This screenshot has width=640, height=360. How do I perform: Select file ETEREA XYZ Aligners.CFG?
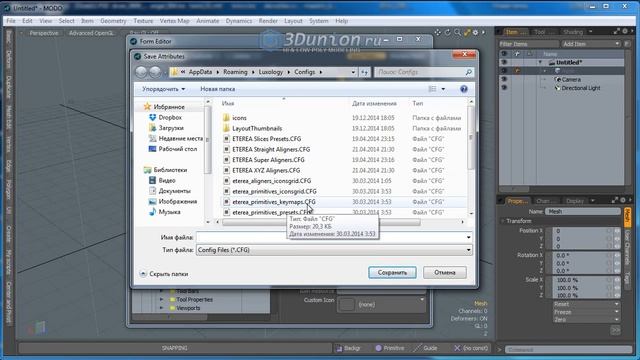tap(266, 170)
